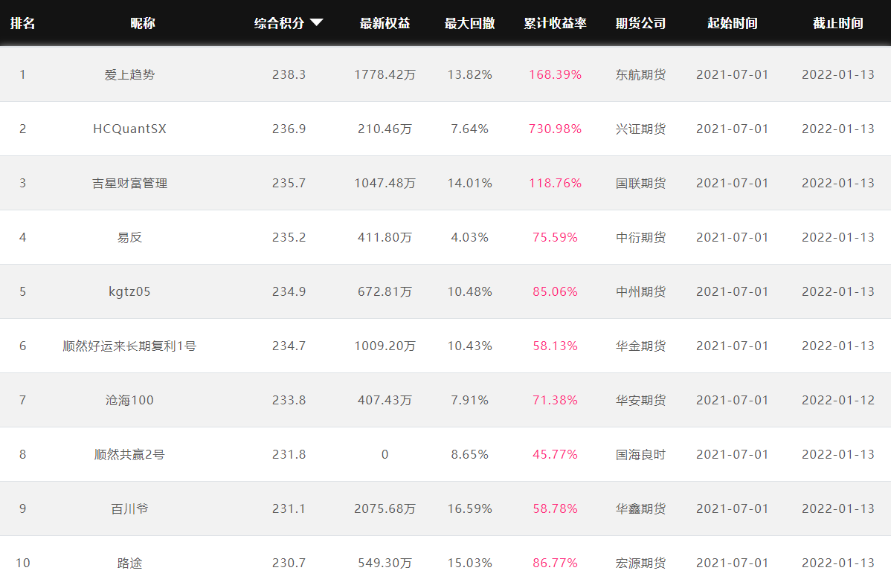The height and width of the screenshot is (588, 891).
Task: Select equity value 1009.20万
Action: click(x=385, y=346)
